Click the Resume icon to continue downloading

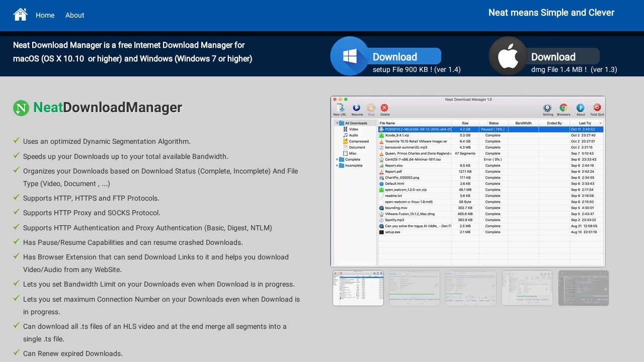357,108
